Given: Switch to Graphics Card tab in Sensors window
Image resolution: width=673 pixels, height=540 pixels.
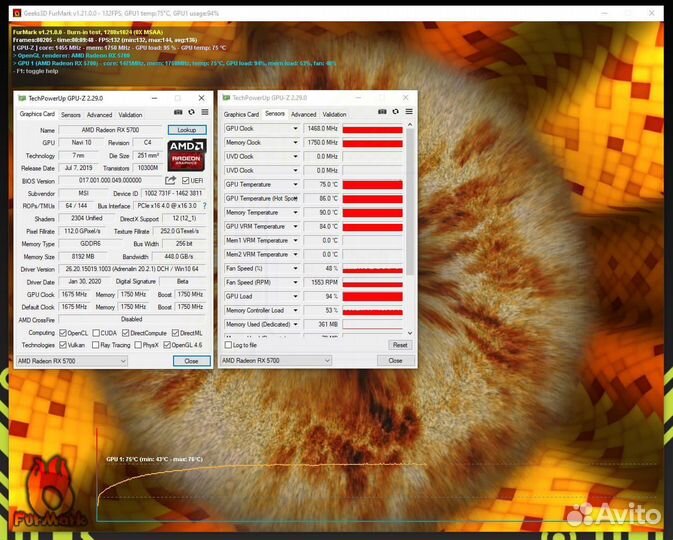Looking at the screenshot, I should [241, 115].
